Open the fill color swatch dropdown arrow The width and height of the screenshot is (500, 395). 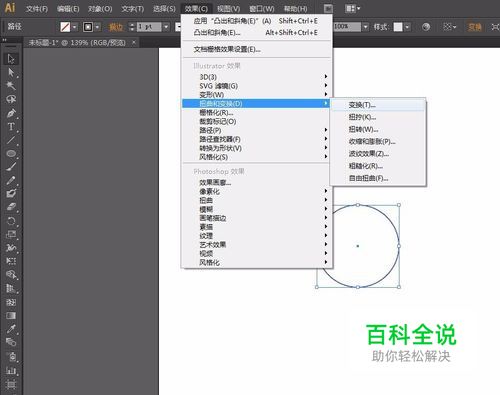click(x=75, y=27)
